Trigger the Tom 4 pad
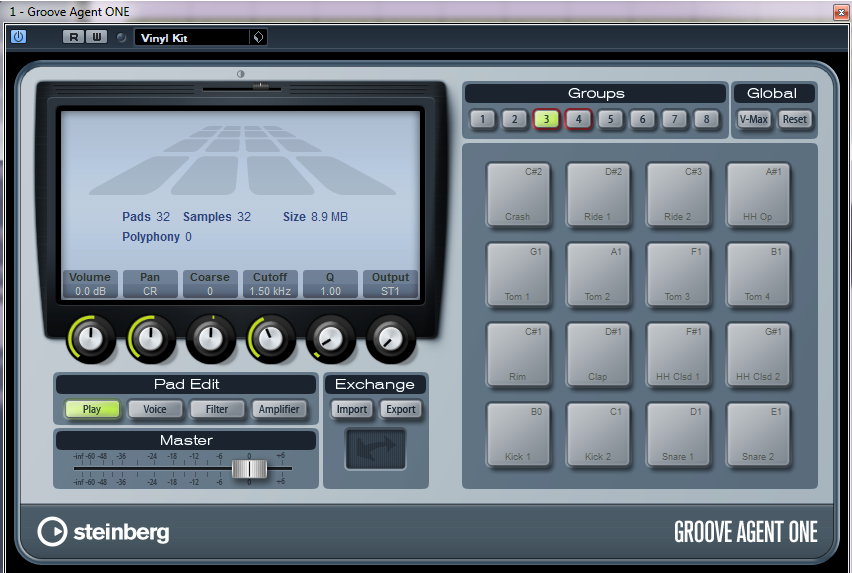Screen dimensions: 852x573 tap(758, 274)
